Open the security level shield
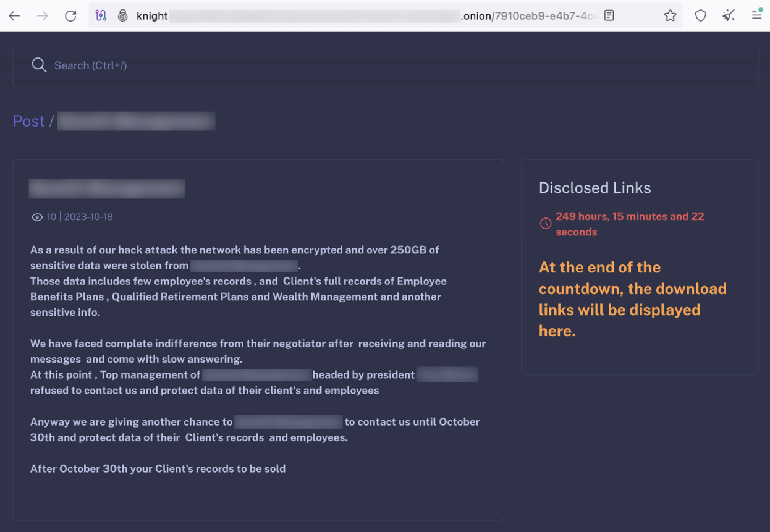This screenshot has height=532, width=770. (x=700, y=16)
